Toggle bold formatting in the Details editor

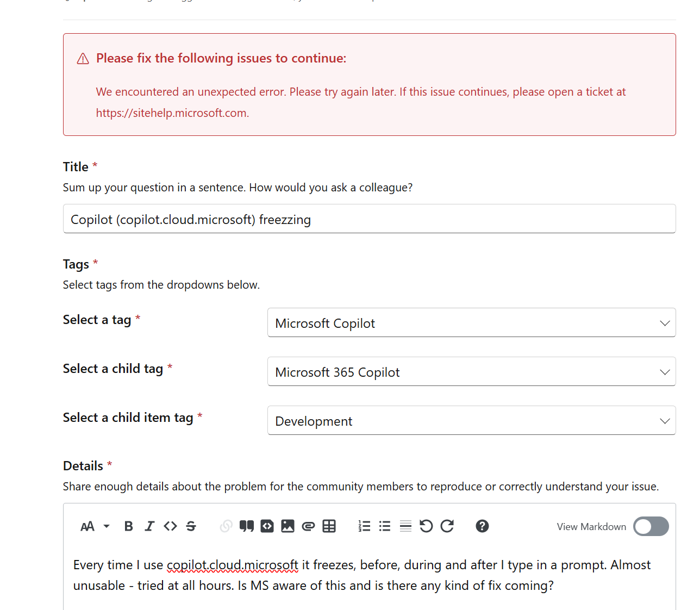128,526
